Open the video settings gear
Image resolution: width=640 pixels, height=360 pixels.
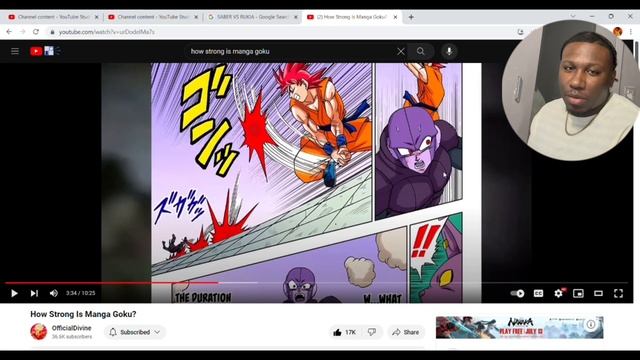(x=558, y=293)
